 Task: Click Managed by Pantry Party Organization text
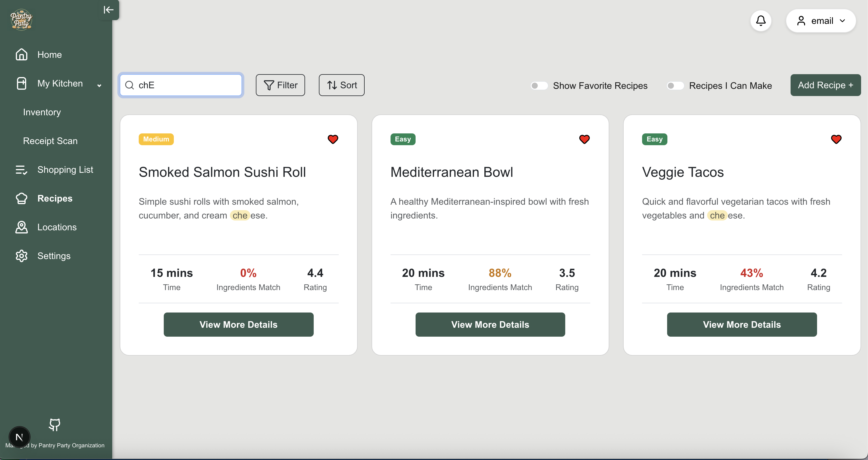(55, 445)
